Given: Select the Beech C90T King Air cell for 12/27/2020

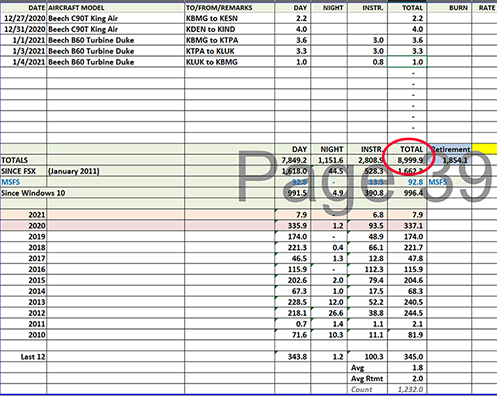Looking at the screenshot, I should 116,18.
